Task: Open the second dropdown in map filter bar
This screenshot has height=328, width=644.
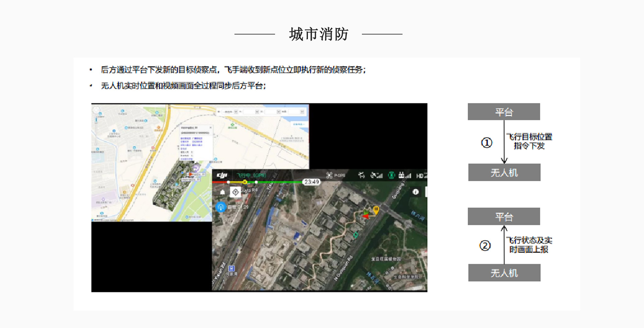Action: pyautogui.click(x=251, y=112)
